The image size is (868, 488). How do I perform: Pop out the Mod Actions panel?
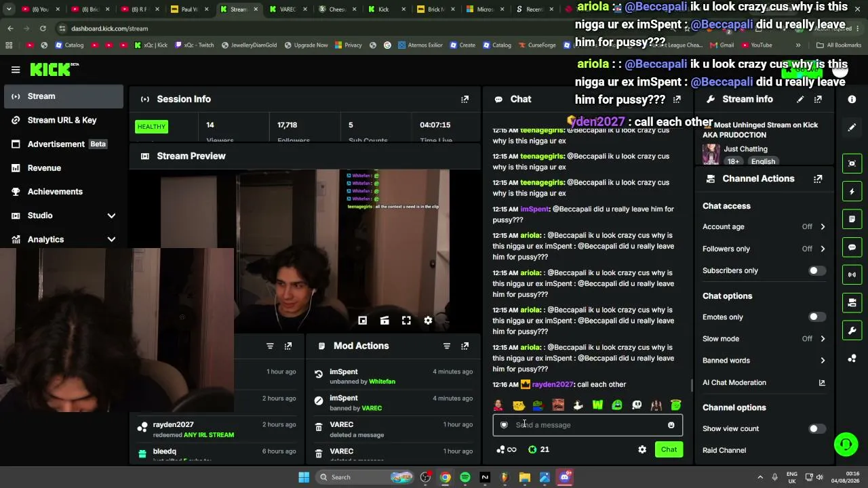465,346
